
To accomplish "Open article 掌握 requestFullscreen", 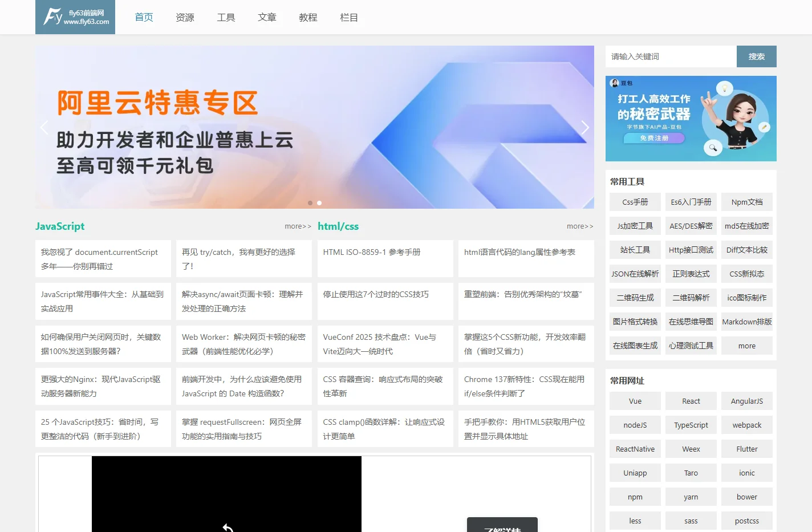I will click(244, 429).
